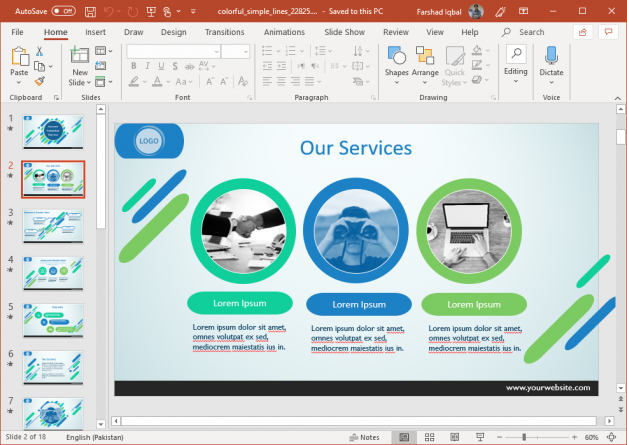Select slide 5 thumbnail
Screen dimensions: 627x445
(53, 320)
